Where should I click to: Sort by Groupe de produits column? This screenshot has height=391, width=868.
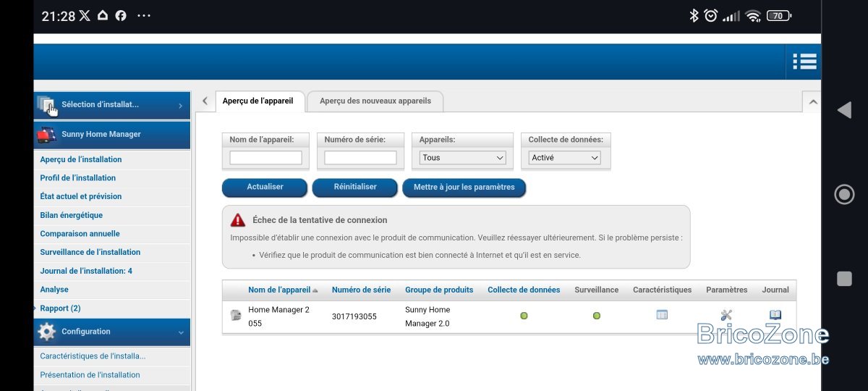click(x=439, y=290)
